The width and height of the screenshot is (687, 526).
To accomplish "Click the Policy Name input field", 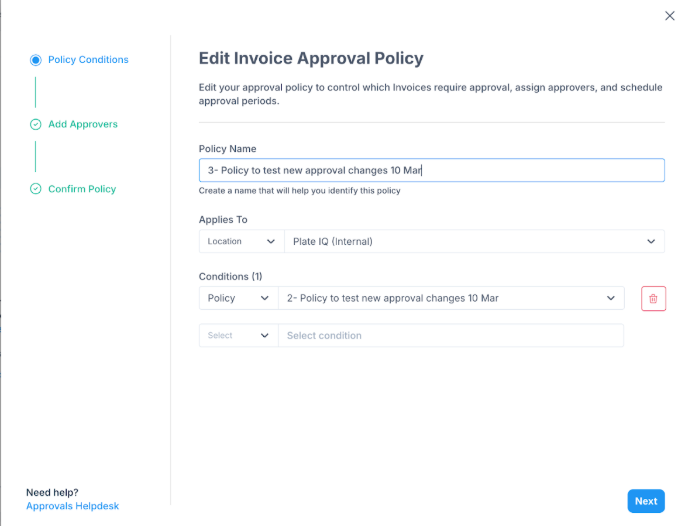I will coord(432,170).
